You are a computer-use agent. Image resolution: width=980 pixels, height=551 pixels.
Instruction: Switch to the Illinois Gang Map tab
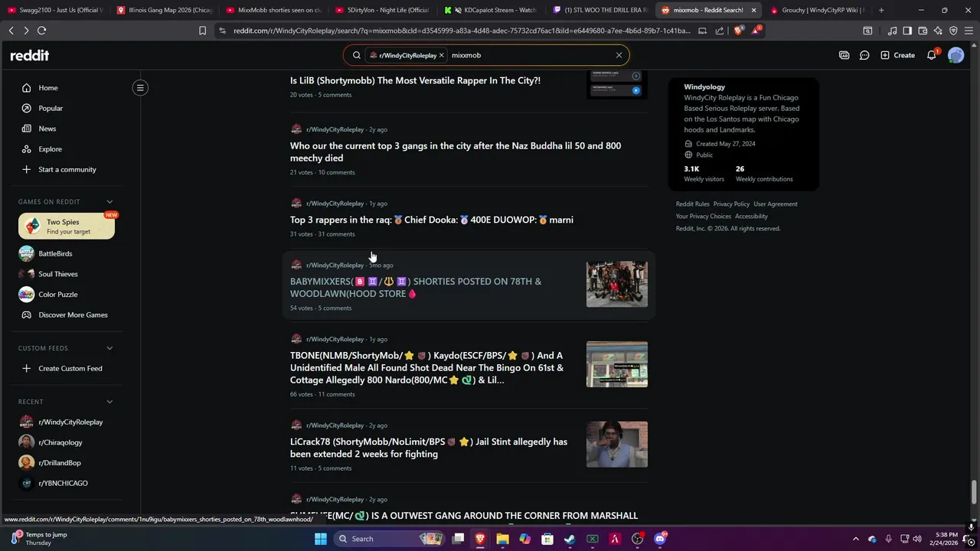point(164,10)
